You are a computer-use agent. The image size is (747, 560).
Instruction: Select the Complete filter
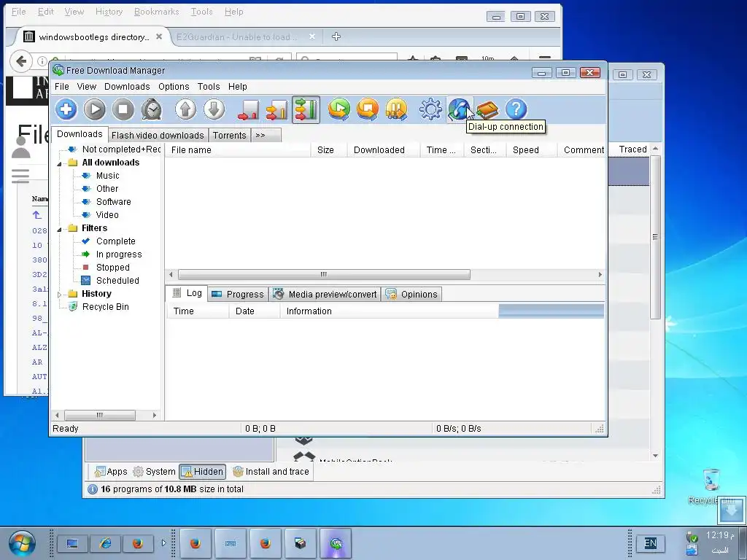pos(116,241)
